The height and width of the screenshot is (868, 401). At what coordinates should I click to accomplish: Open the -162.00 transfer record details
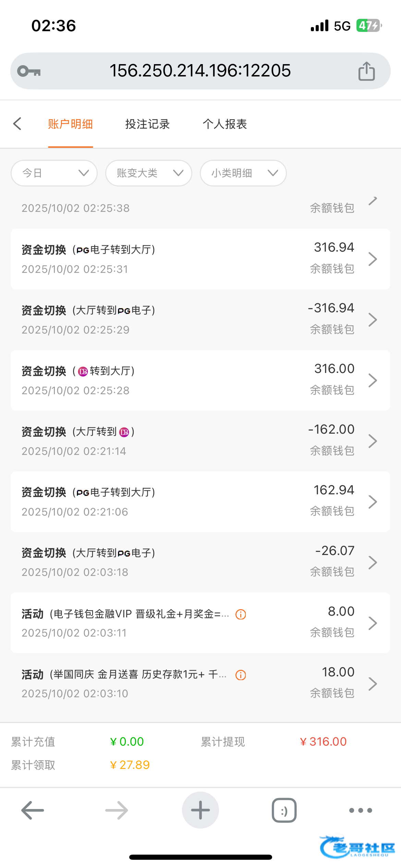[200, 441]
